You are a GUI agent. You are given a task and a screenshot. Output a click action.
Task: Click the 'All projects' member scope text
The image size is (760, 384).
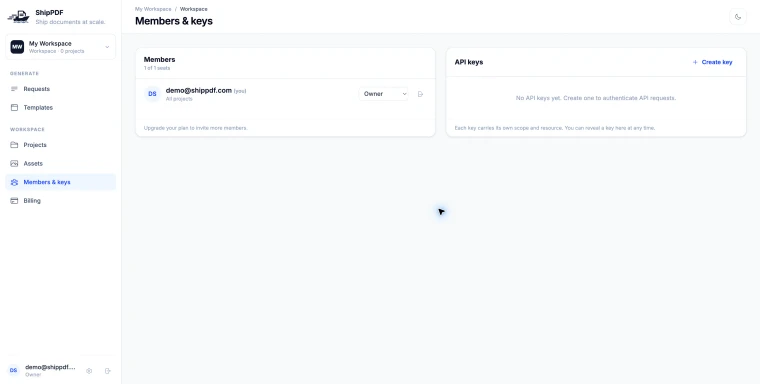[179, 99]
